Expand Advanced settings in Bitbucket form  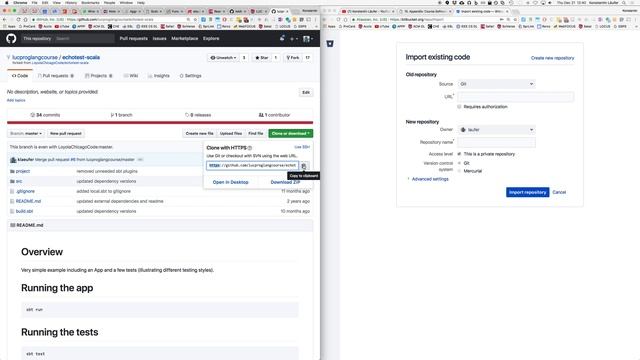pyautogui.click(x=430, y=179)
